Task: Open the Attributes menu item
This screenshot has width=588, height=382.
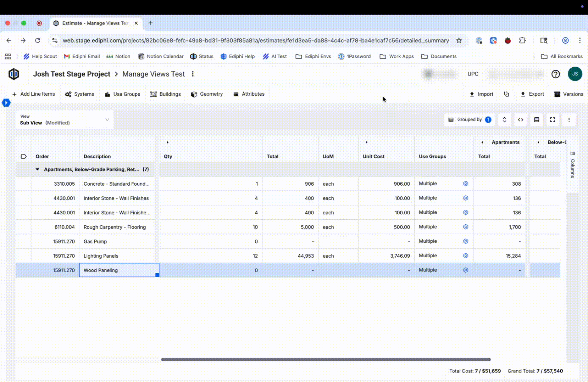Action: click(x=249, y=94)
